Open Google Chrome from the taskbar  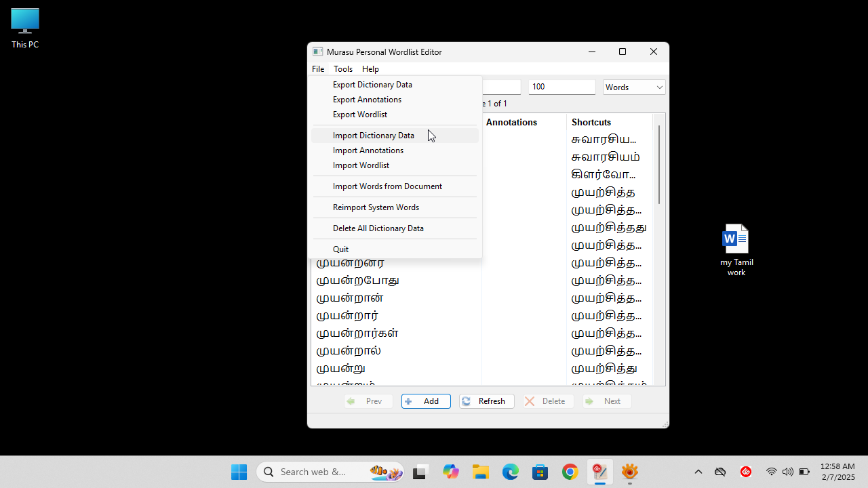[x=570, y=472]
